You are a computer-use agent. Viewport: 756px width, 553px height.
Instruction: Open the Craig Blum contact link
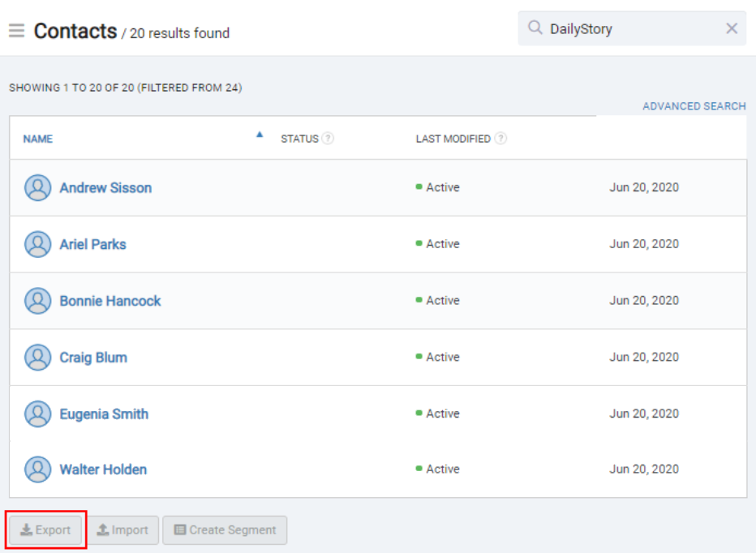(93, 358)
